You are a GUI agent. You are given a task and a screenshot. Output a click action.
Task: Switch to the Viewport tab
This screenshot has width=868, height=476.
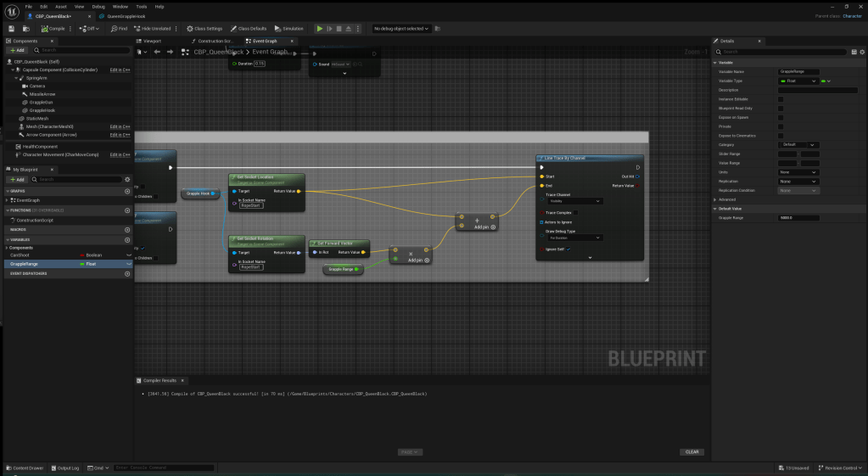(152, 41)
